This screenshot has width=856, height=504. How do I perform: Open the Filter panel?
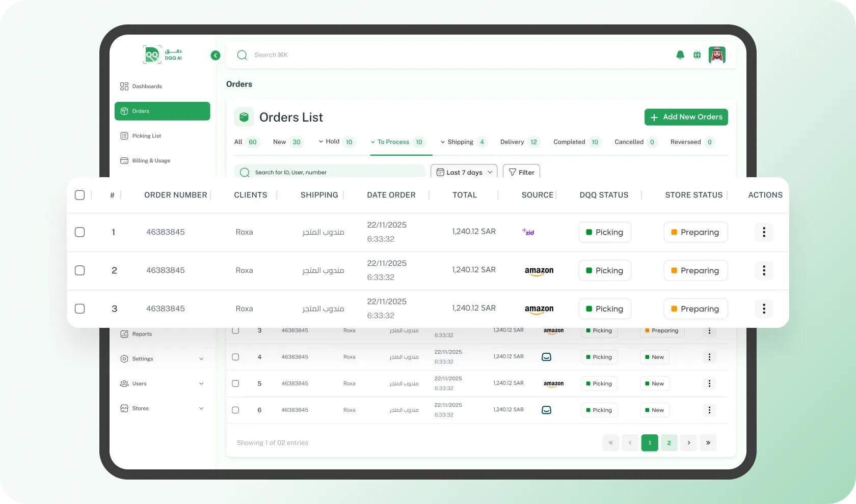pos(521,172)
